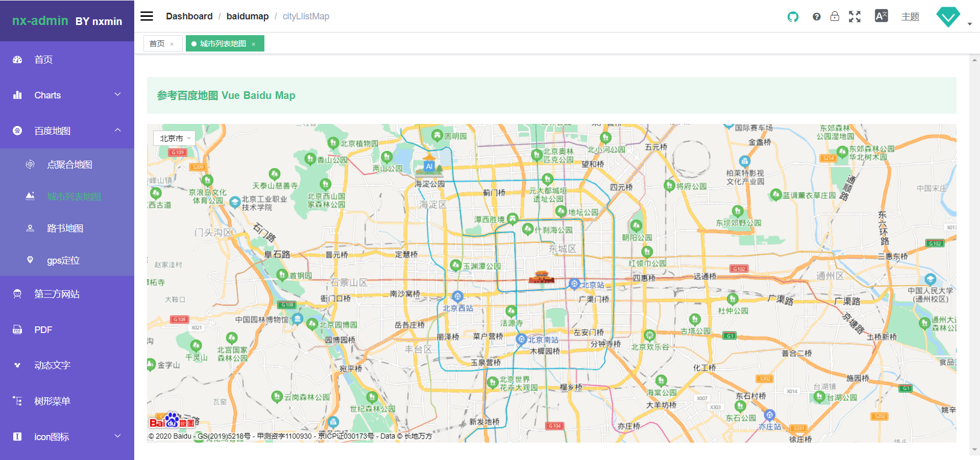Click the tree icon beside 树形菜单
The image size is (980, 460).
click(x=17, y=401)
